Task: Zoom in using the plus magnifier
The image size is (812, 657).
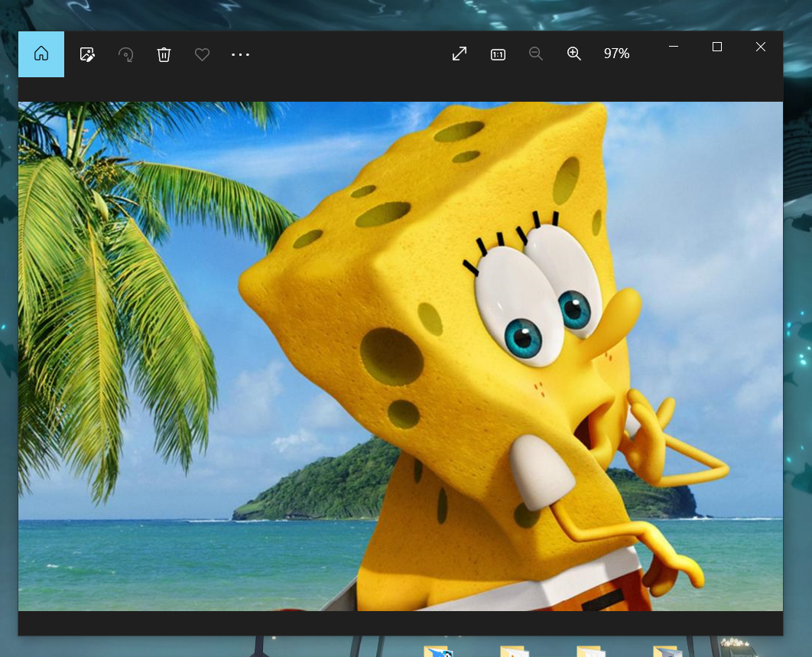Action: point(573,54)
